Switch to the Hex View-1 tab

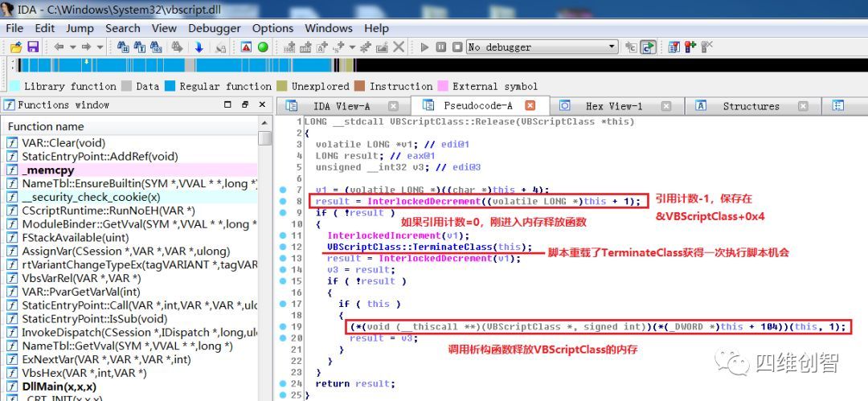(613, 106)
